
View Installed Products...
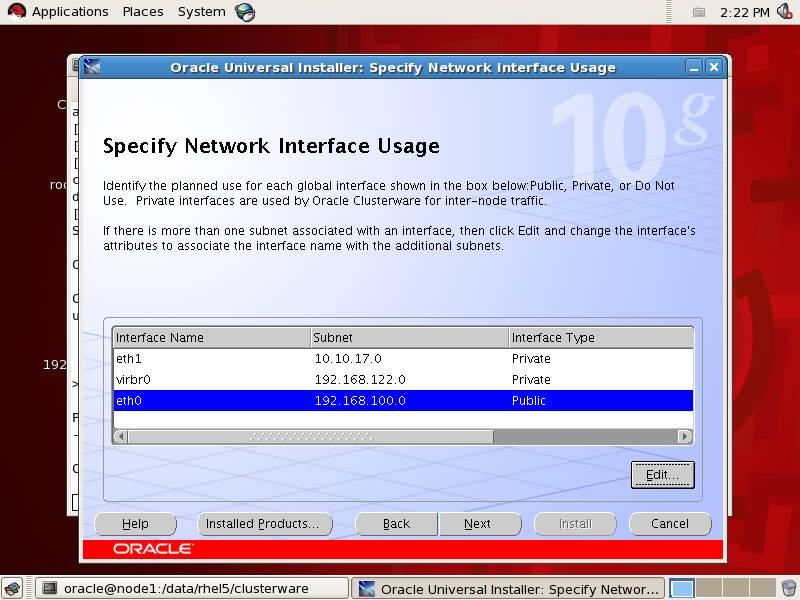[x=264, y=524]
